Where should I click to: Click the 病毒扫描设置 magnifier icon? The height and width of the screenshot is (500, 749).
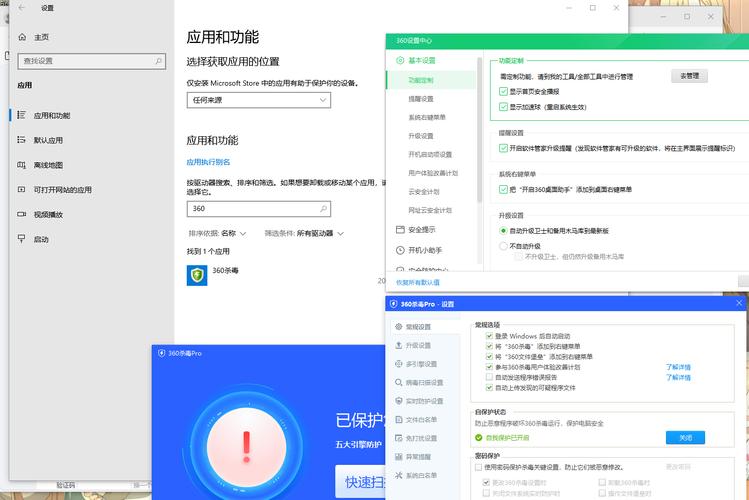coord(398,383)
